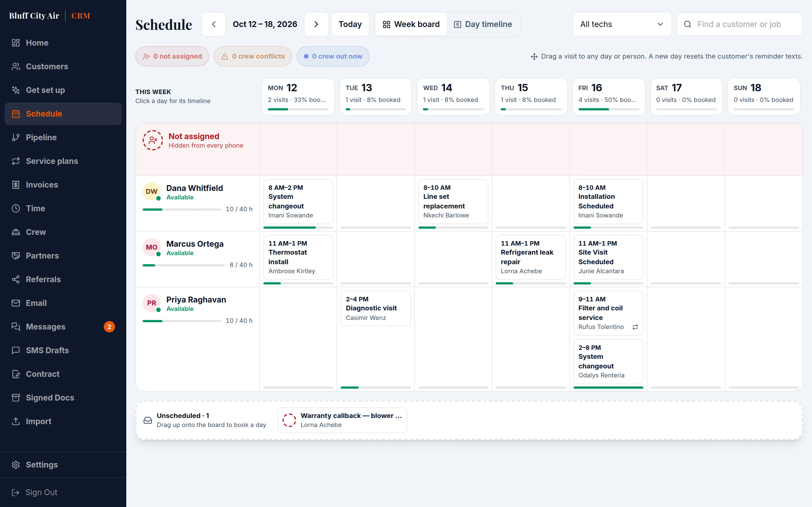Click the Import upload icon
812x507 pixels.
16,421
